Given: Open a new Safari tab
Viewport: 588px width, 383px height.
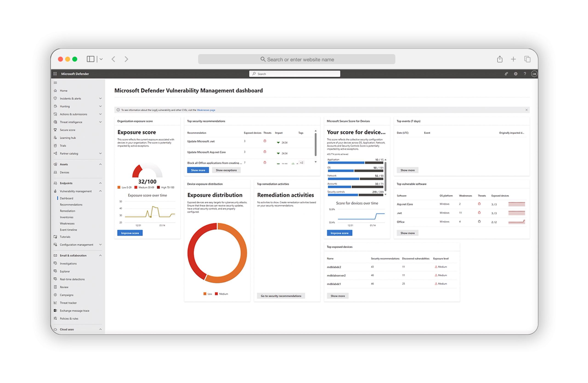Looking at the screenshot, I should (x=513, y=59).
